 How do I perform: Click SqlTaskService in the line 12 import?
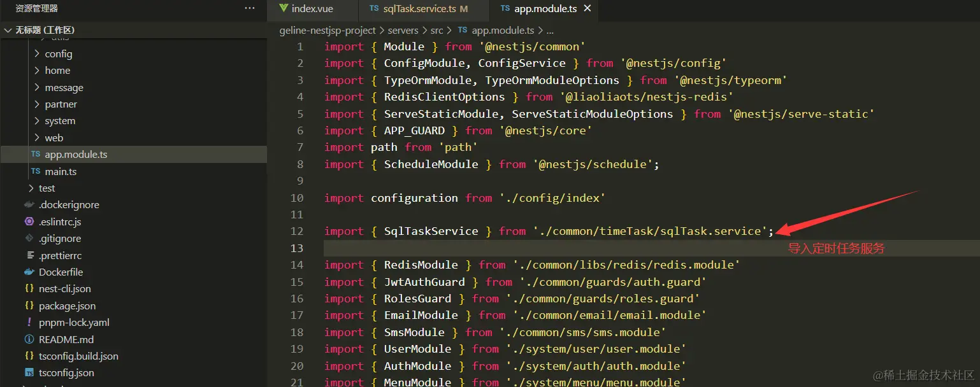[x=431, y=231]
